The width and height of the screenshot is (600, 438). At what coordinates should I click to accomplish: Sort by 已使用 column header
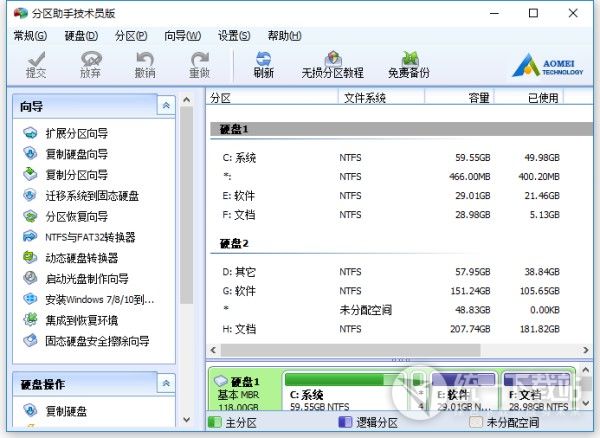point(529,98)
